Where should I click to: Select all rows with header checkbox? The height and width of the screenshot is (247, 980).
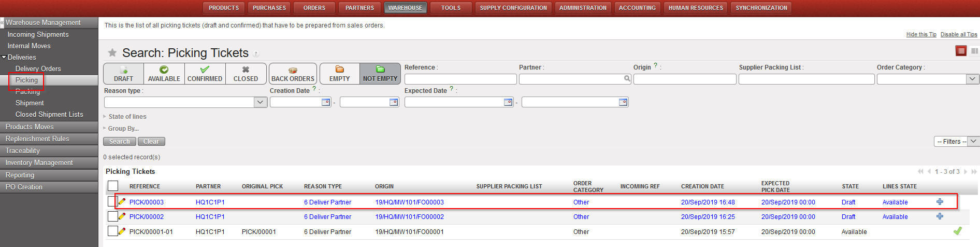point(113,186)
